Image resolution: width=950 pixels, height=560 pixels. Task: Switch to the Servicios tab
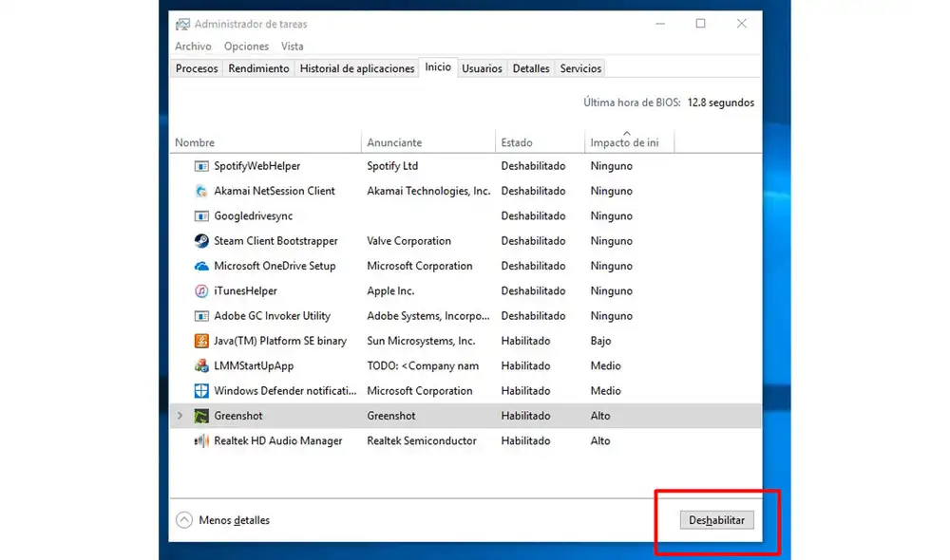(x=580, y=68)
